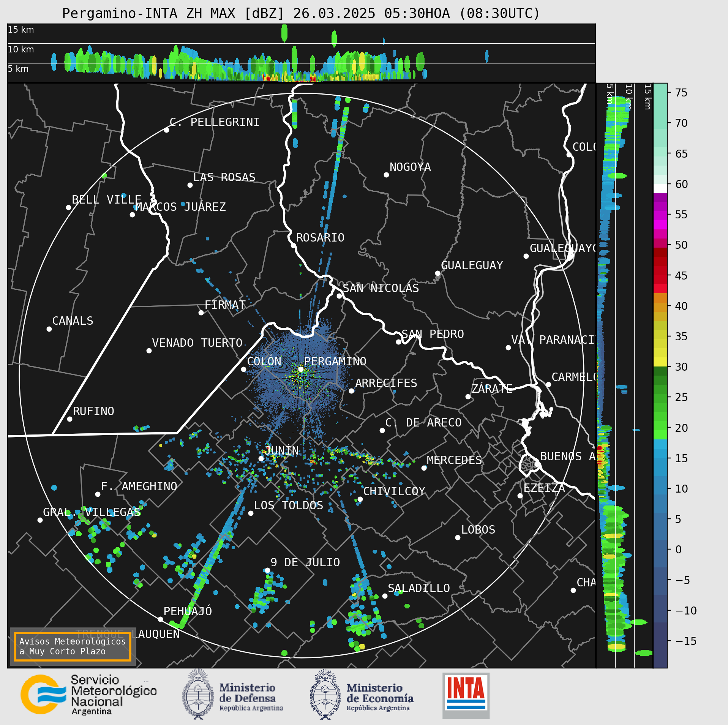Click the Arrecifes marker dot

(x=351, y=391)
